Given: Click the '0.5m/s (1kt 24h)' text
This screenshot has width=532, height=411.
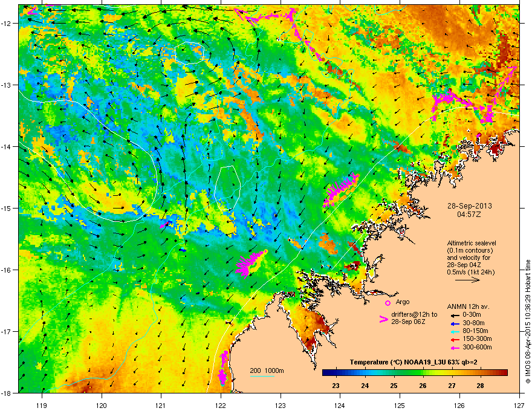Looking at the screenshot, I should [470, 273].
